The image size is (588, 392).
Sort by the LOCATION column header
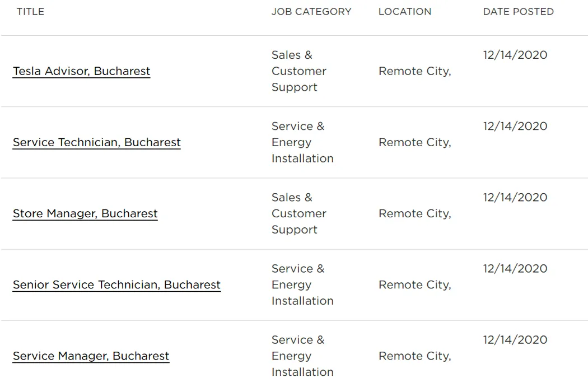(405, 12)
